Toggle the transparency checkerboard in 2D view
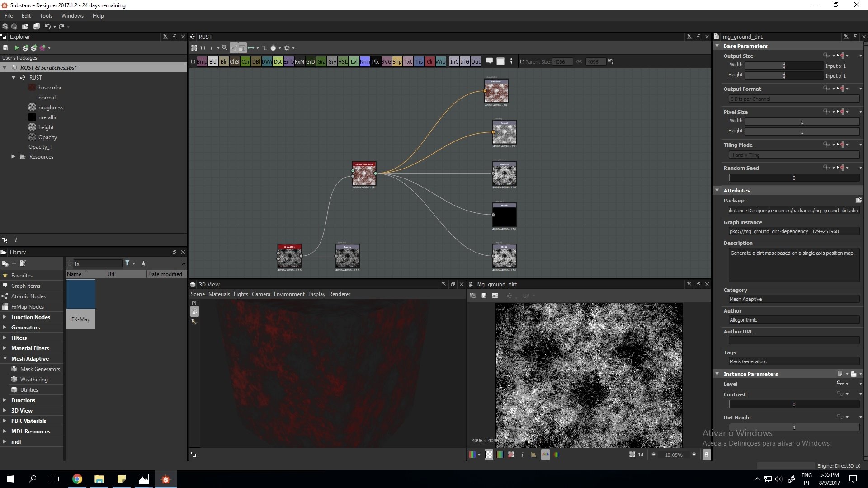 (x=489, y=455)
